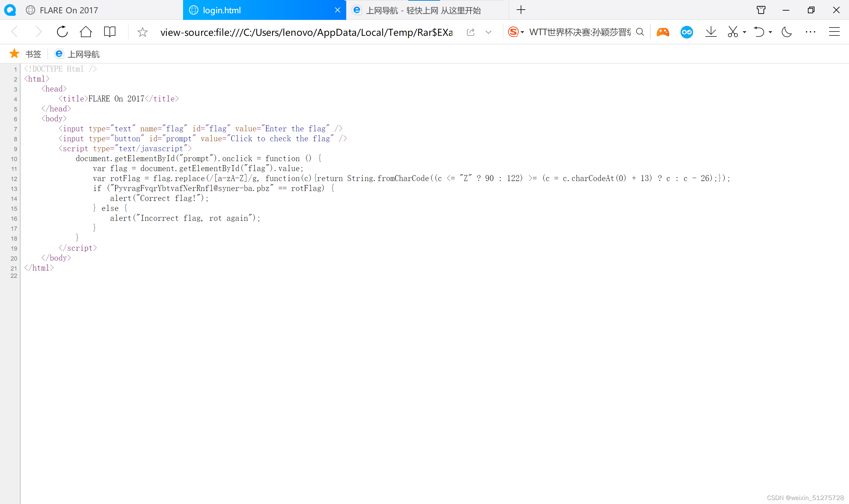849x504 pixels.
Task: Click the WTT search box
Action: [579, 32]
